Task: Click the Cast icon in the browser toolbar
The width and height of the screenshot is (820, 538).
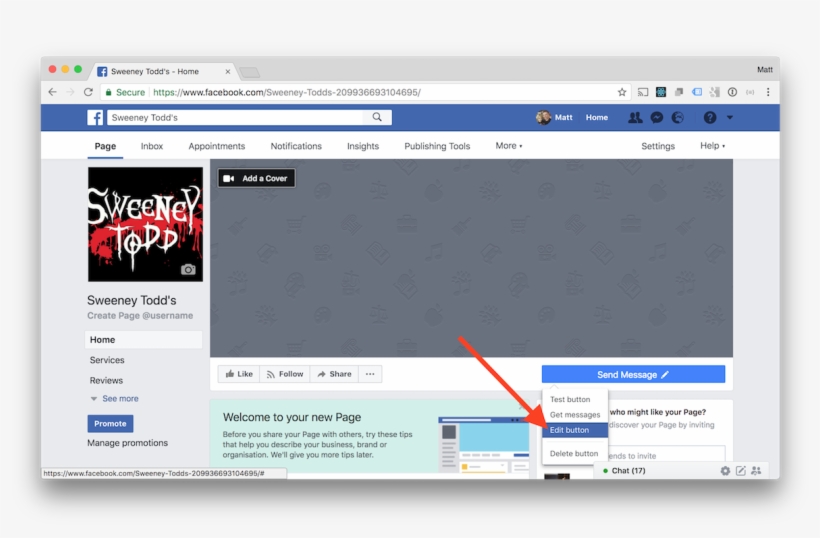Action: (643, 93)
